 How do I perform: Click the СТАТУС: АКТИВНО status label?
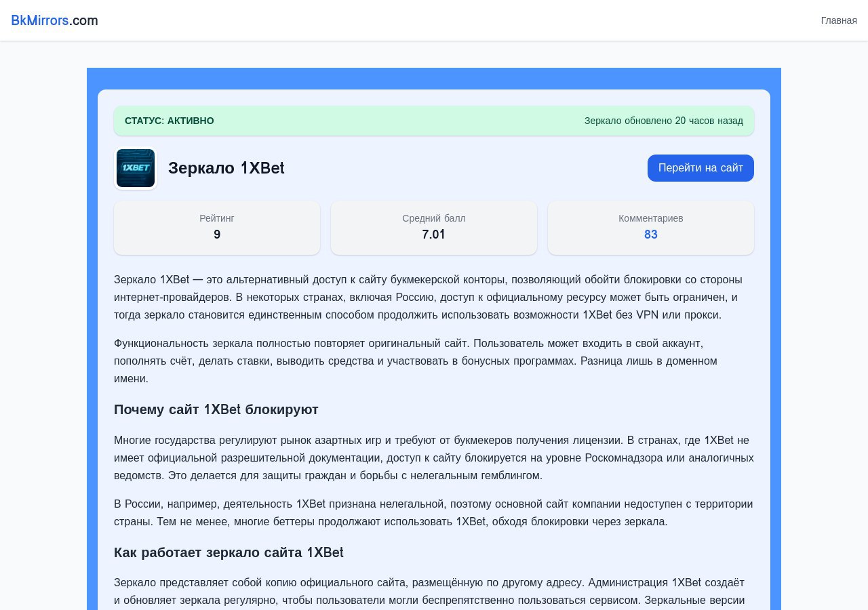point(170,121)
